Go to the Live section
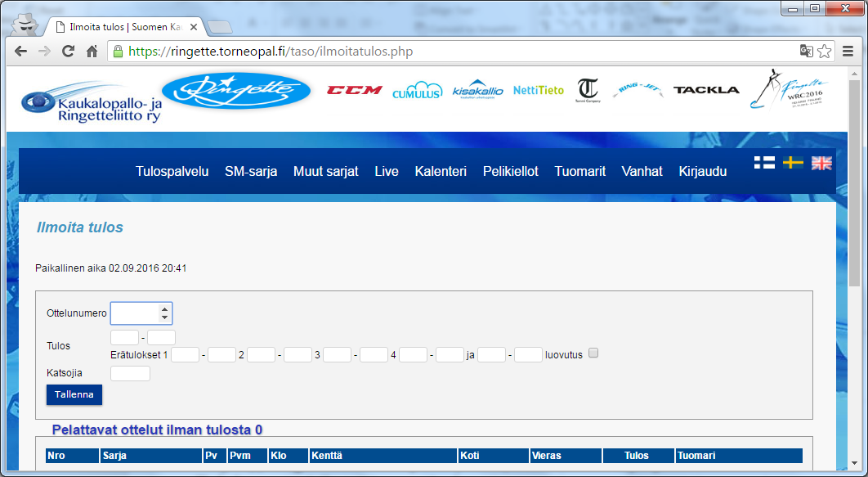 pos(387,172)
